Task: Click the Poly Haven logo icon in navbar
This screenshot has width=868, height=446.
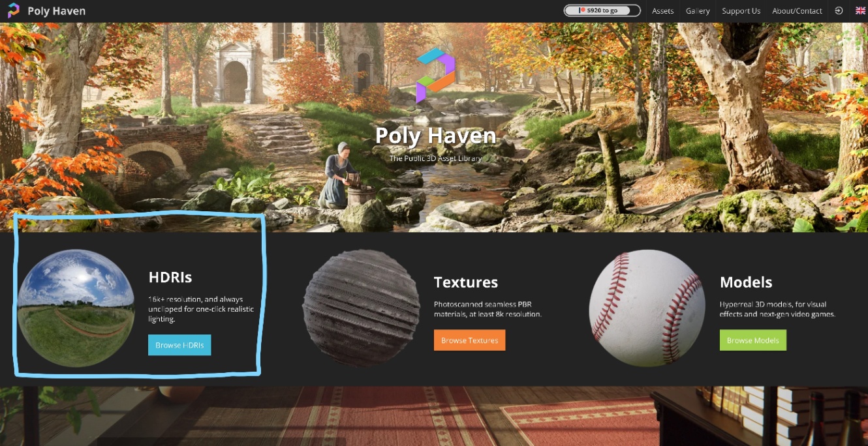Action: 14,11
